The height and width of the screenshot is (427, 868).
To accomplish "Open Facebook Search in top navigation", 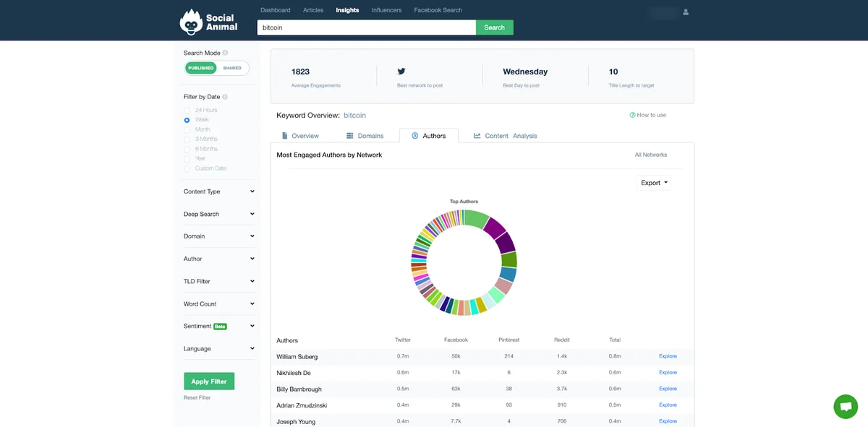I will [438, 10].
